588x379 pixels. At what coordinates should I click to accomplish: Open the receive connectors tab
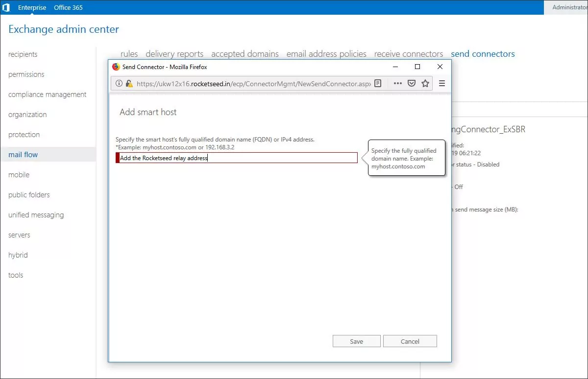409,54
